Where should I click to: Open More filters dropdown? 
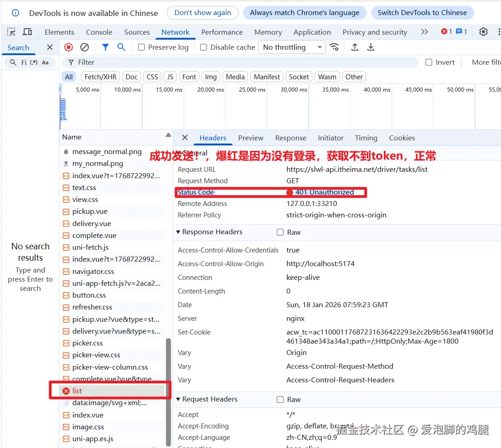(486, 62)
